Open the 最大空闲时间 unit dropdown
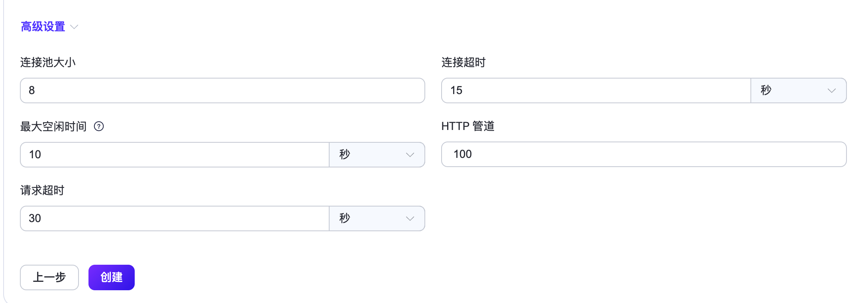868x303 pixels. pyautogui.click(x=377, y=155)
